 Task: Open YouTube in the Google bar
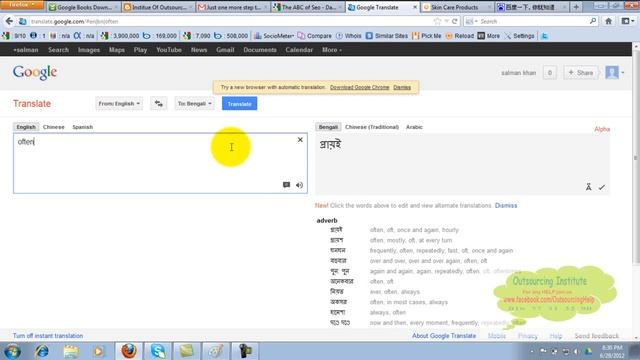tap(169, 50)
